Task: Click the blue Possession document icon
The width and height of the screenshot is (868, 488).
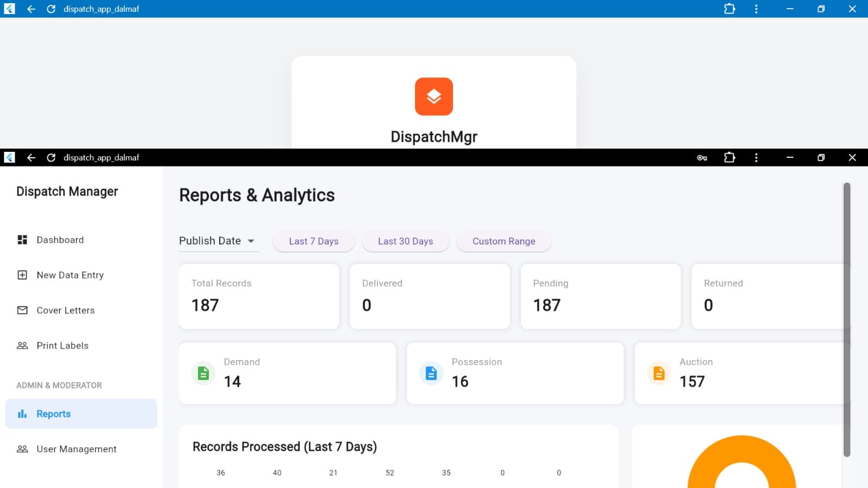Action: tap(431, 373)
